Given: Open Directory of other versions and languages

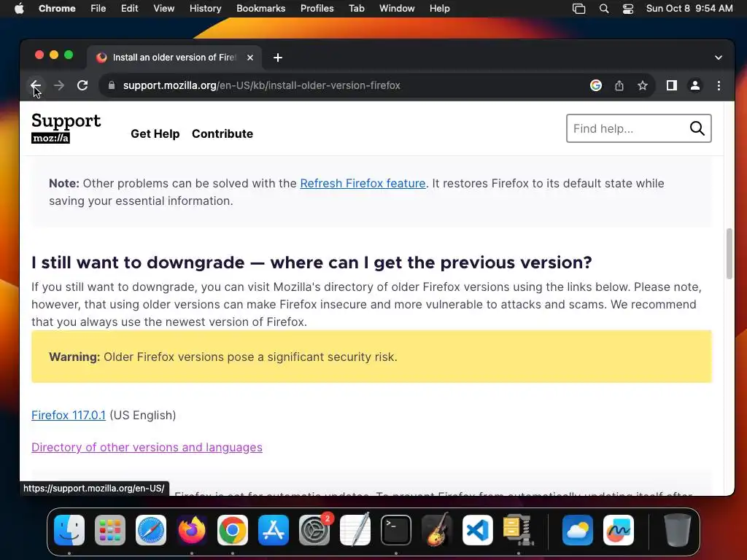Looking at the screenshot, I should pos(147,448).
